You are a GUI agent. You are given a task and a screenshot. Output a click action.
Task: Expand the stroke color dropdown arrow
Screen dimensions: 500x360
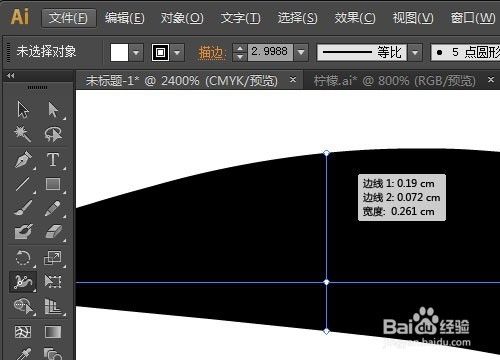pos(177,53)
